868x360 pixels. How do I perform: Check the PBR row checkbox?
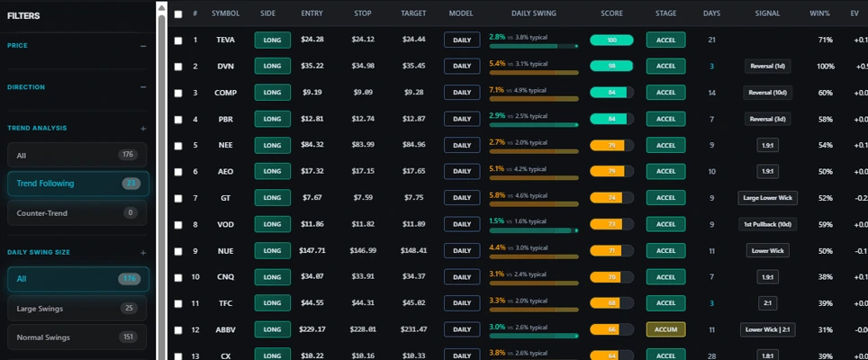coord(177,120)
